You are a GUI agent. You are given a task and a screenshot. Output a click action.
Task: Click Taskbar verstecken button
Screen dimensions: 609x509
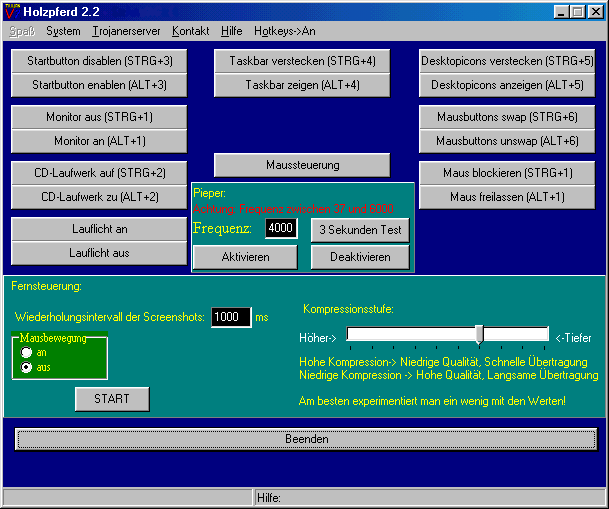302,61
